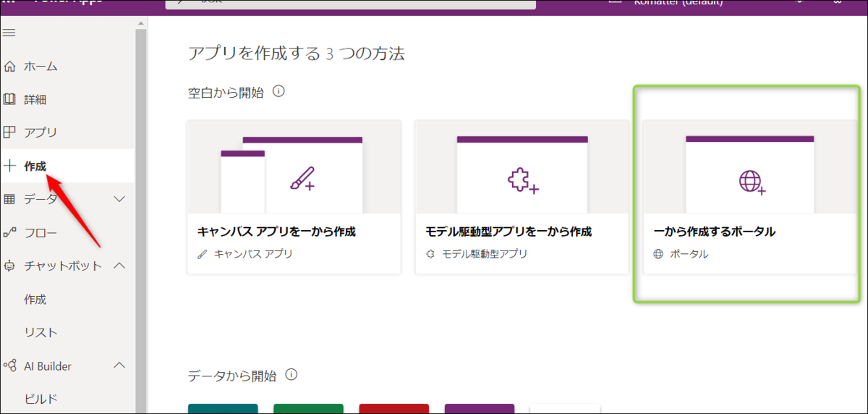Show info for データから開始
868x414 pixels.
(x=292, y=375)
